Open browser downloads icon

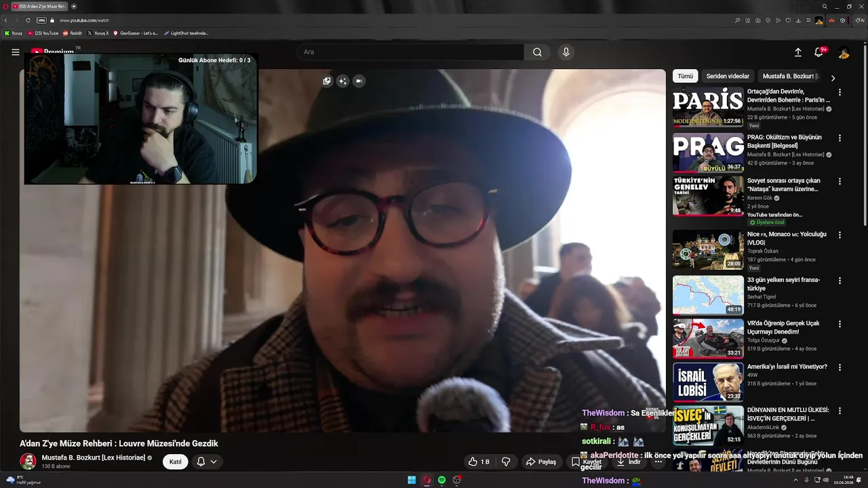coord(798,20)
